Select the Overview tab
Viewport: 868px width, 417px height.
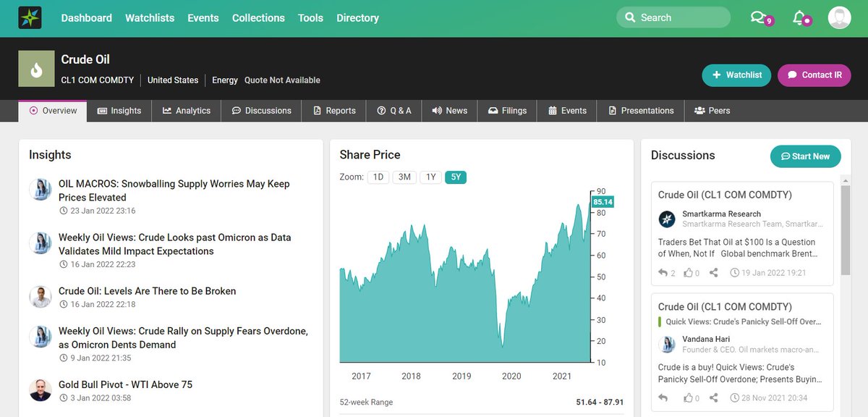[x=53, y=111]
